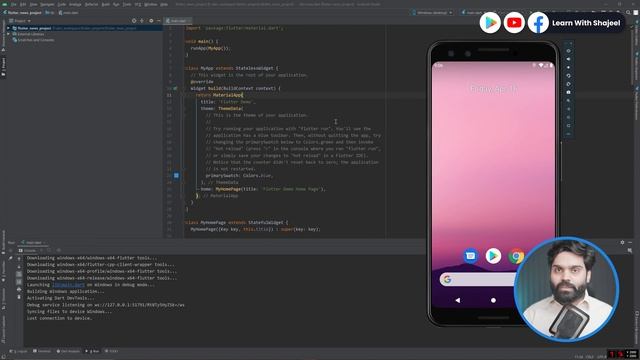Screen dimensions: 640x360
Task: Hide the Project panel with minus icon
Action: [x=158, y=21]
